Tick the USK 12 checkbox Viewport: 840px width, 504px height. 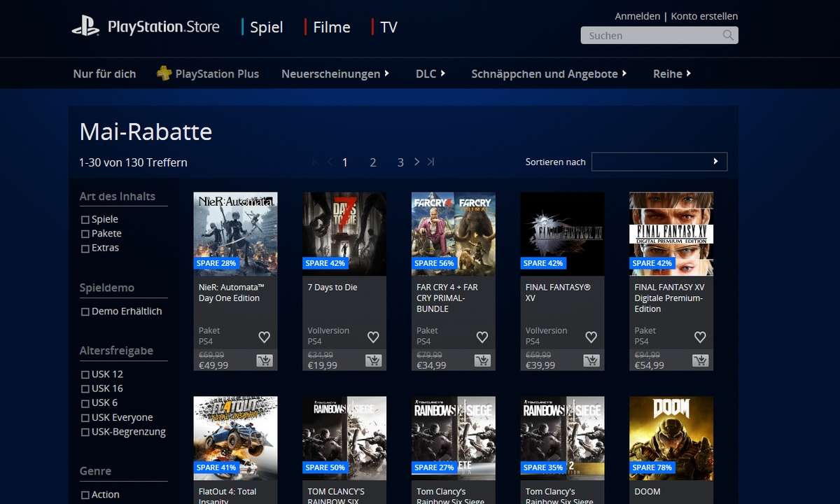(x=85, y=374)
